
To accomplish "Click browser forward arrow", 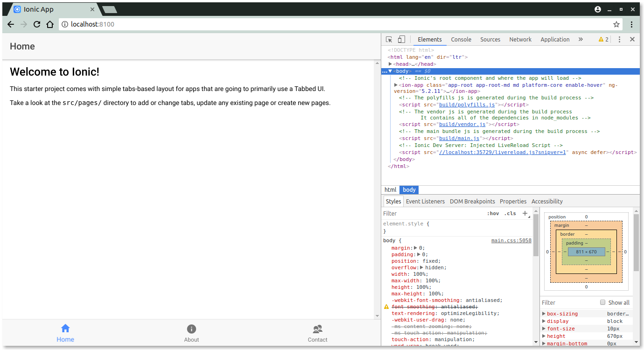I will pos(24,24).
